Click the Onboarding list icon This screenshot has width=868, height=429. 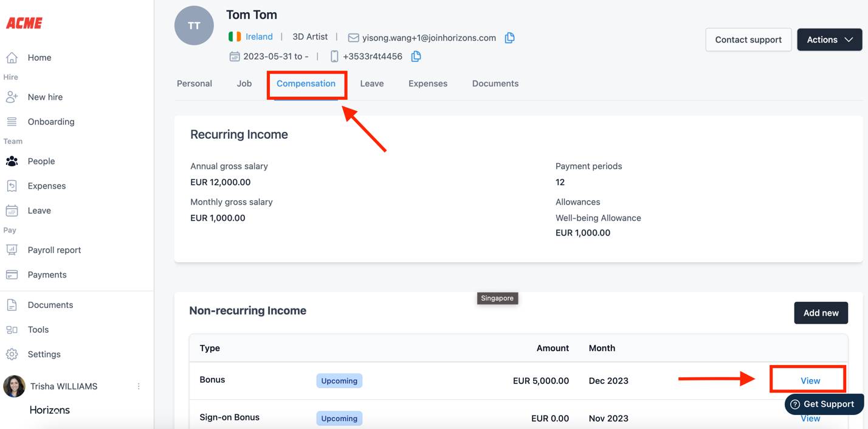(x=12, y=122)
